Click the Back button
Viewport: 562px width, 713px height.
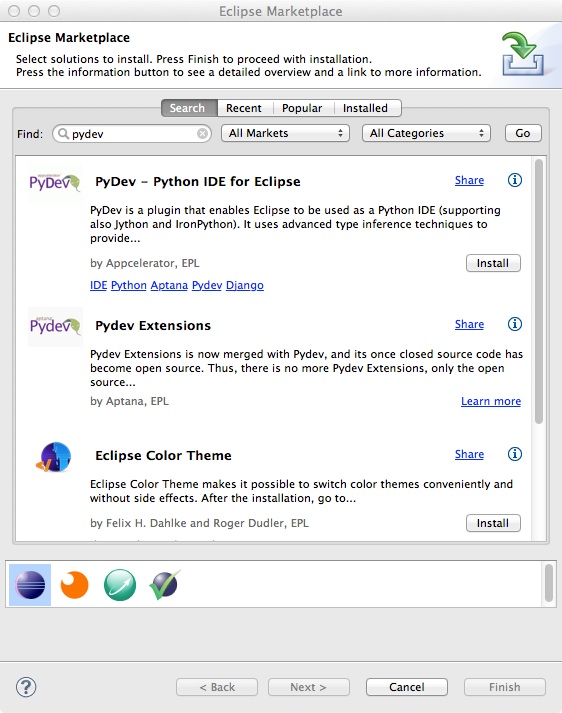(217, 687)
